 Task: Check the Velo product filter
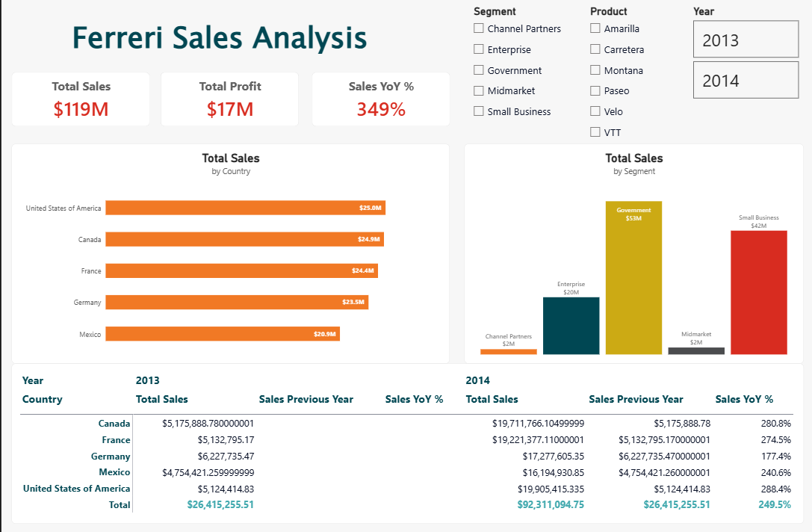[x=595, y=111]
